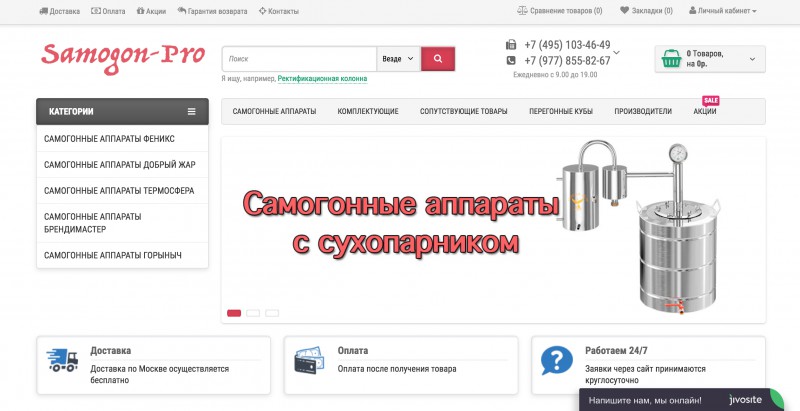Viewport: 800px width, 411px height.
Task: Click phone number +7 (495) 103-46-49
Action: click(567, 45)
